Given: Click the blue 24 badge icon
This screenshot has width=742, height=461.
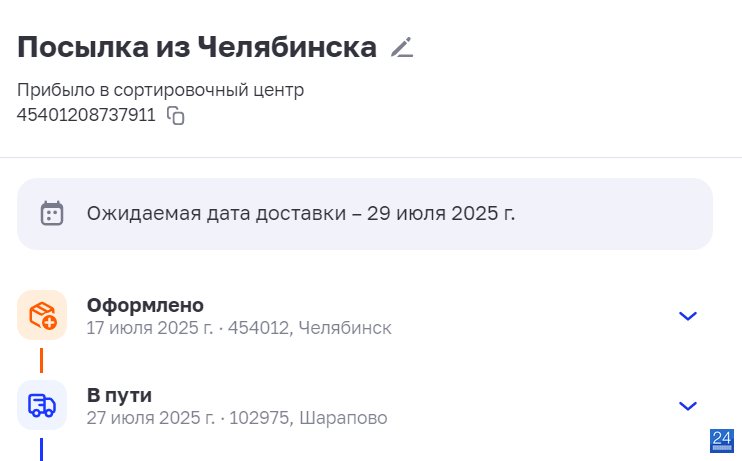Looking at the screenshot, I should click(x=722, y=441).
